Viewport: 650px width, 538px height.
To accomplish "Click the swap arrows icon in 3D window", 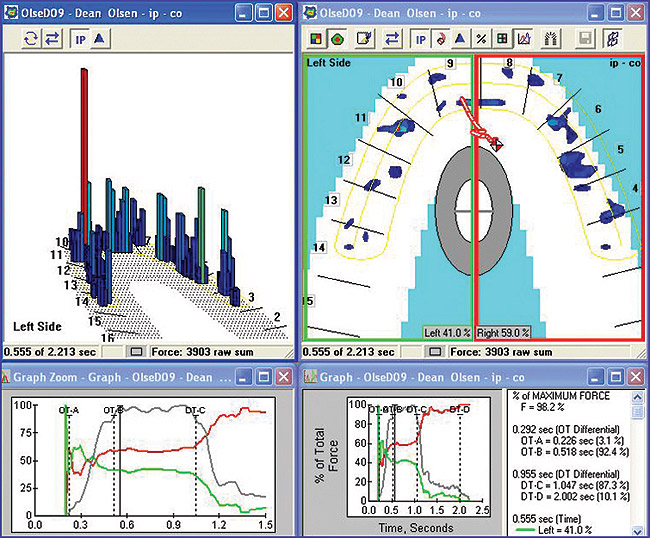I will (x=49, y=39).
